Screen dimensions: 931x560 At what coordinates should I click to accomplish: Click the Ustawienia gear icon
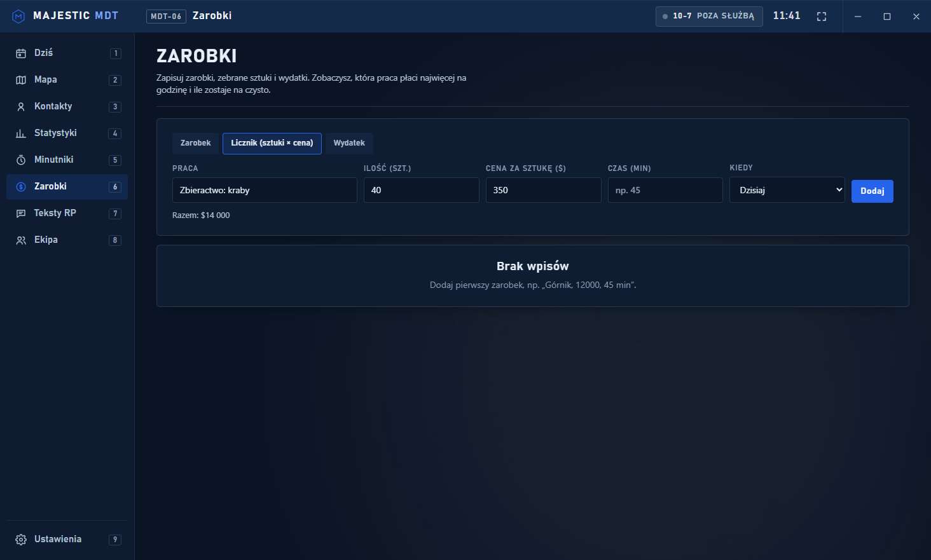(x=21, y=540)
